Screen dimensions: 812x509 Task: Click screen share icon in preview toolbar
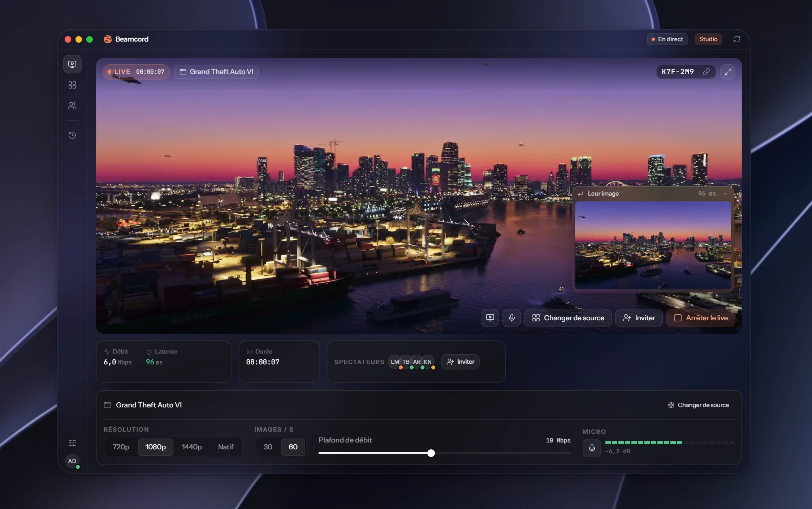pos(490,318)
